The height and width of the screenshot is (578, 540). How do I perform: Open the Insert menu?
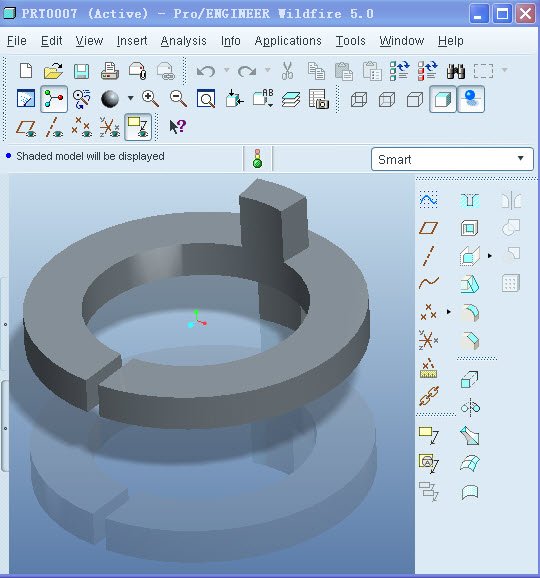[x=132, y=41]
